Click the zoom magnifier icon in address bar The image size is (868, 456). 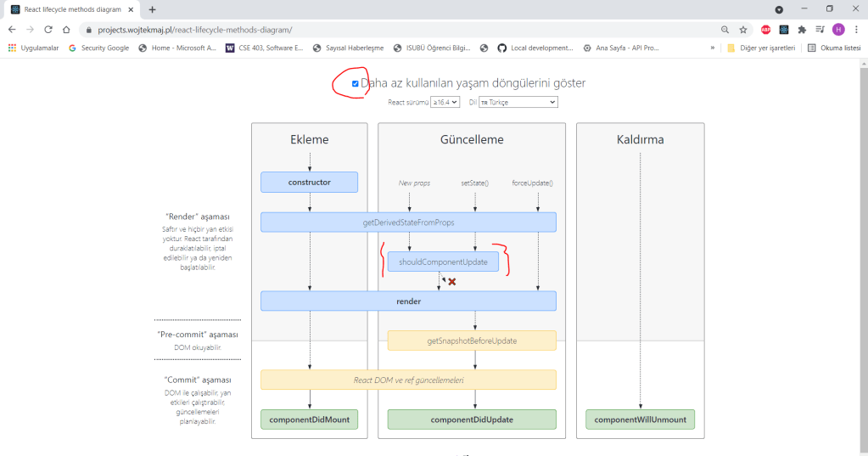725,29
